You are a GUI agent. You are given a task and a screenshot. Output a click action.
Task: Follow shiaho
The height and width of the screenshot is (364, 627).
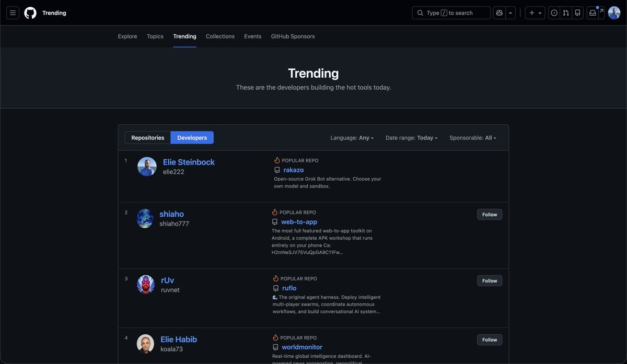490,215
